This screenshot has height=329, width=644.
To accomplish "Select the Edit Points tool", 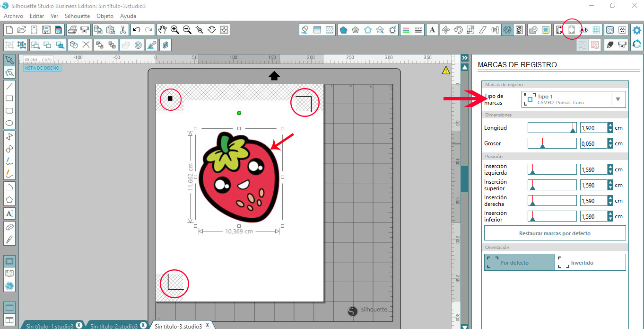I will (x=9, y=72).
